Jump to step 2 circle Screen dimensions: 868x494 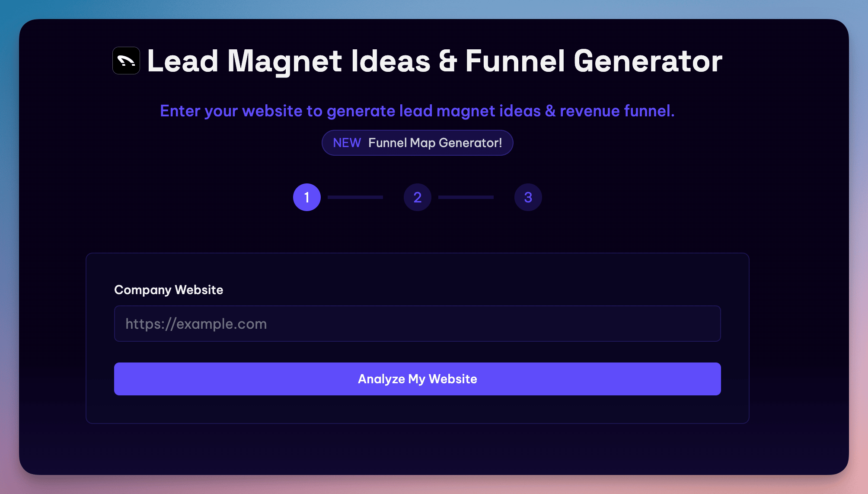click(x=418, y=197)
